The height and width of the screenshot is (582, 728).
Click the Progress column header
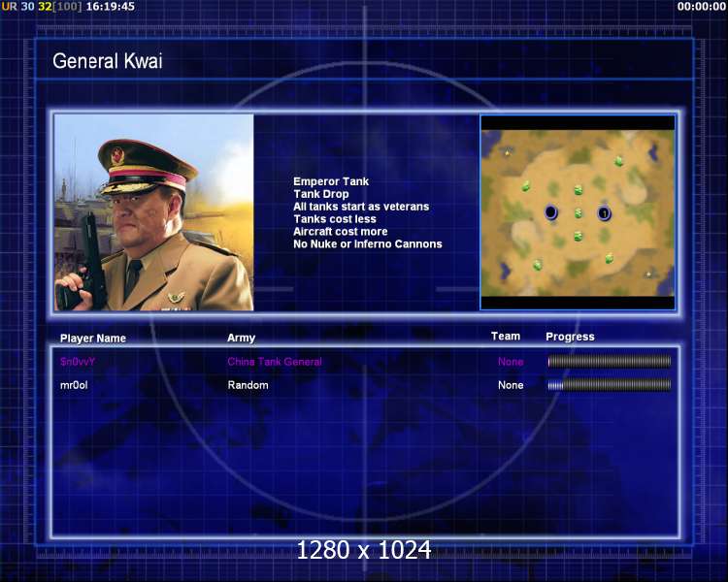point(570,337)
